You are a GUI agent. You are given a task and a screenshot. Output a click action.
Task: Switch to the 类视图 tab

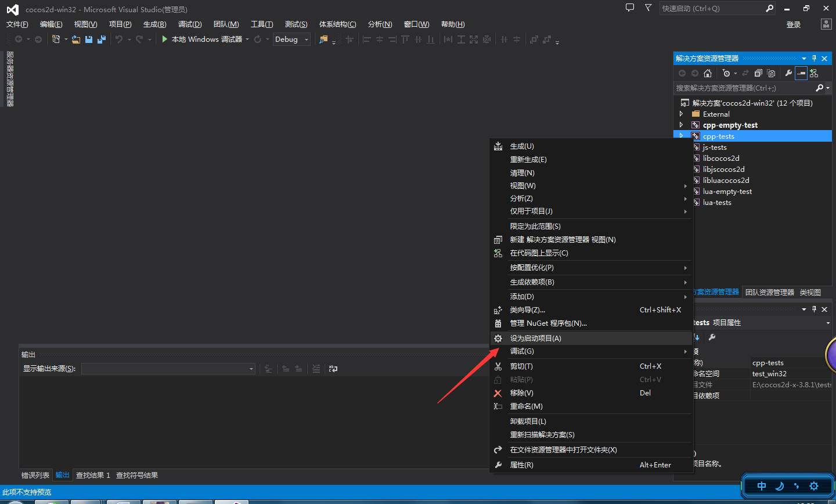tap(810, 292)
